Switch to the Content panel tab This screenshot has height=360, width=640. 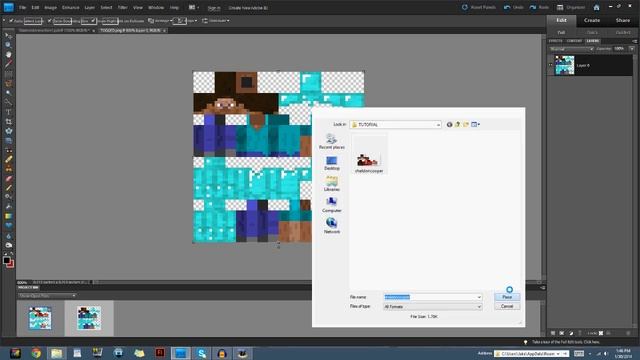pos(574,41)
